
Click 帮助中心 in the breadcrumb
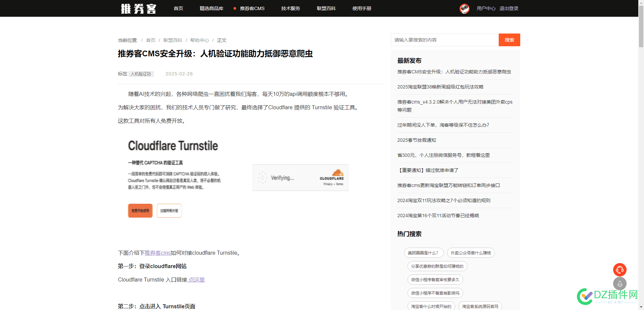(x=200, y=40)
